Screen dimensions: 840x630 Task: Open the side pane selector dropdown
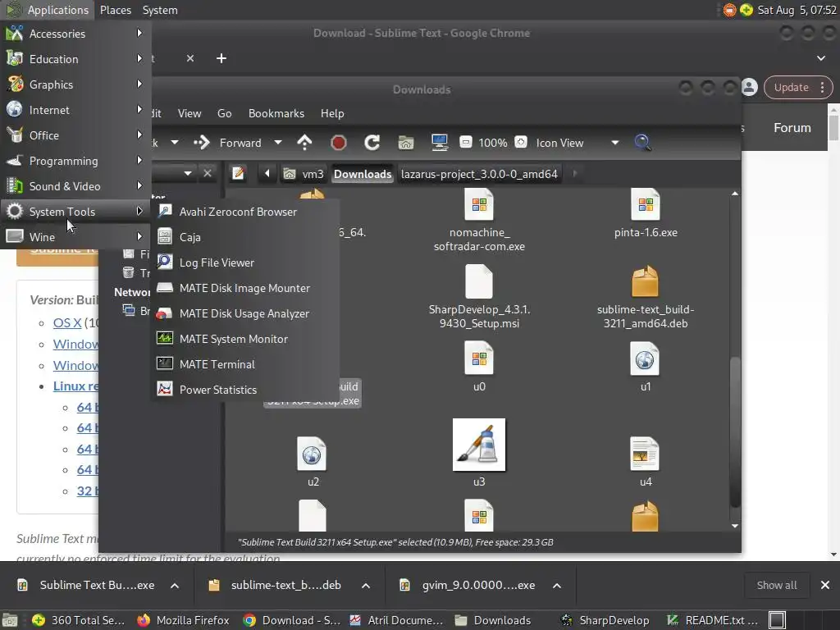187,174
